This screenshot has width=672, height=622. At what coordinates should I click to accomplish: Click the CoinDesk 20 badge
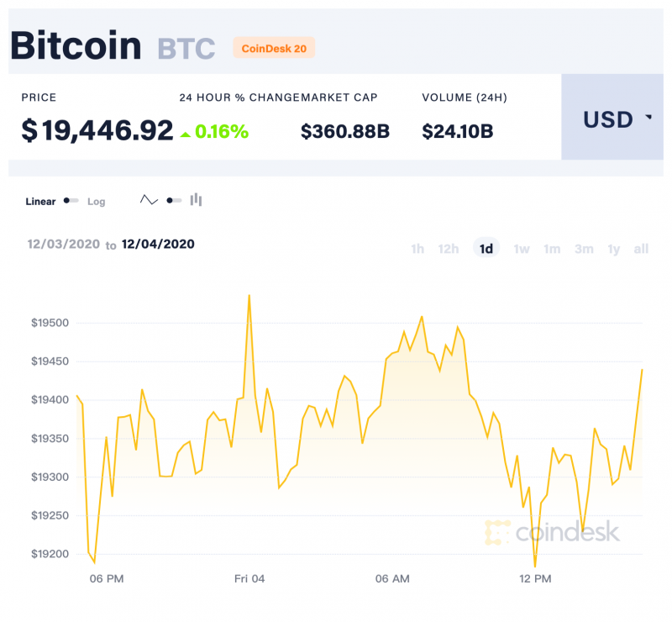[274, 48]
